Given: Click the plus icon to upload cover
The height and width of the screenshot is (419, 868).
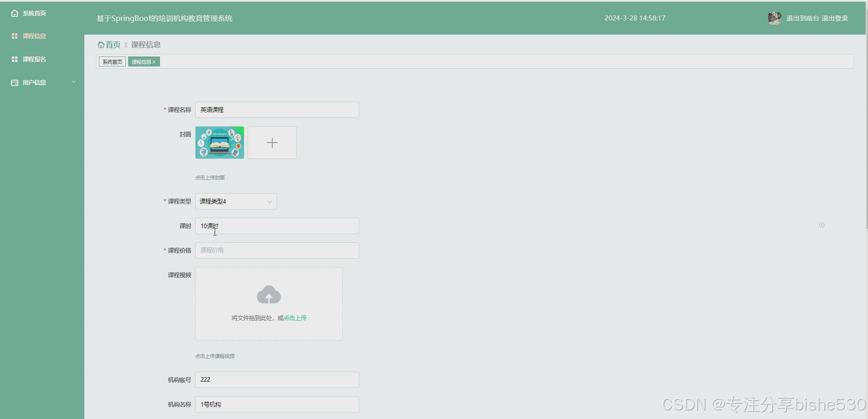Looking at the screenshot, I should pyautogui.click(x=272, y=143).
